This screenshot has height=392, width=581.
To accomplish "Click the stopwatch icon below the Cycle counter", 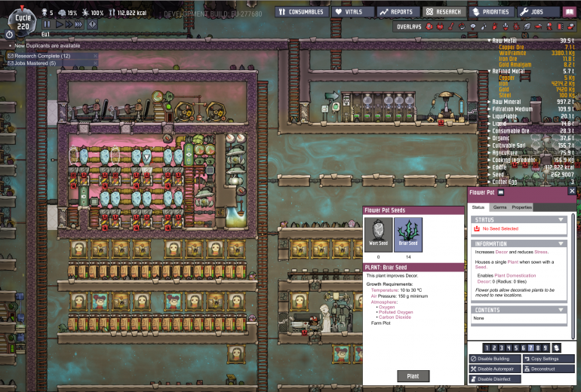I will pyautogui.click(x=9, y=35).
